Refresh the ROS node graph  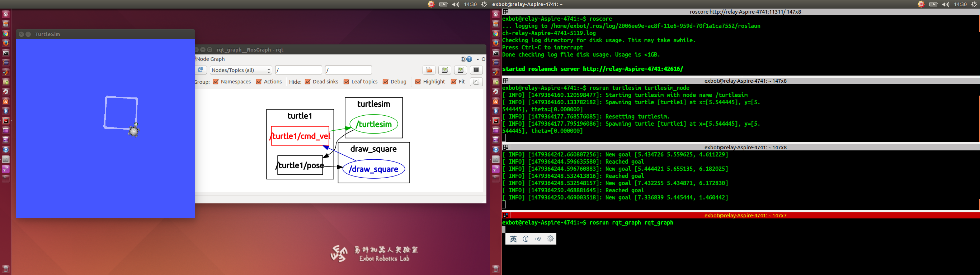[201, 70]
